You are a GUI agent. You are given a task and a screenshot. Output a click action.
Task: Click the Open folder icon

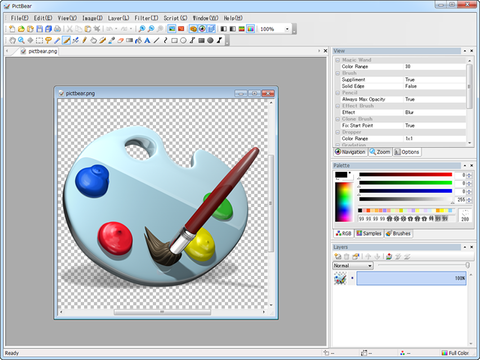coord(21,29)
